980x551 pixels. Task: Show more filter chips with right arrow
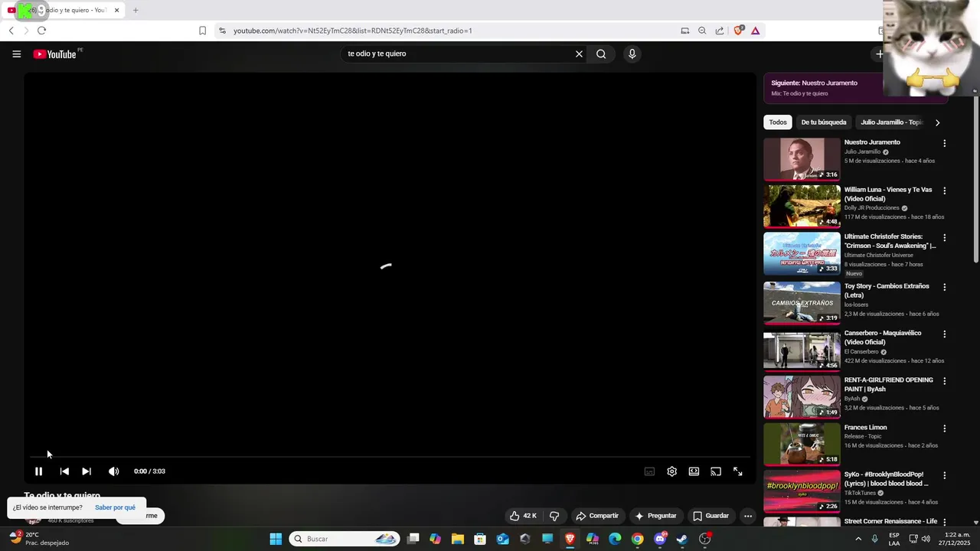[x=937, y=122]
